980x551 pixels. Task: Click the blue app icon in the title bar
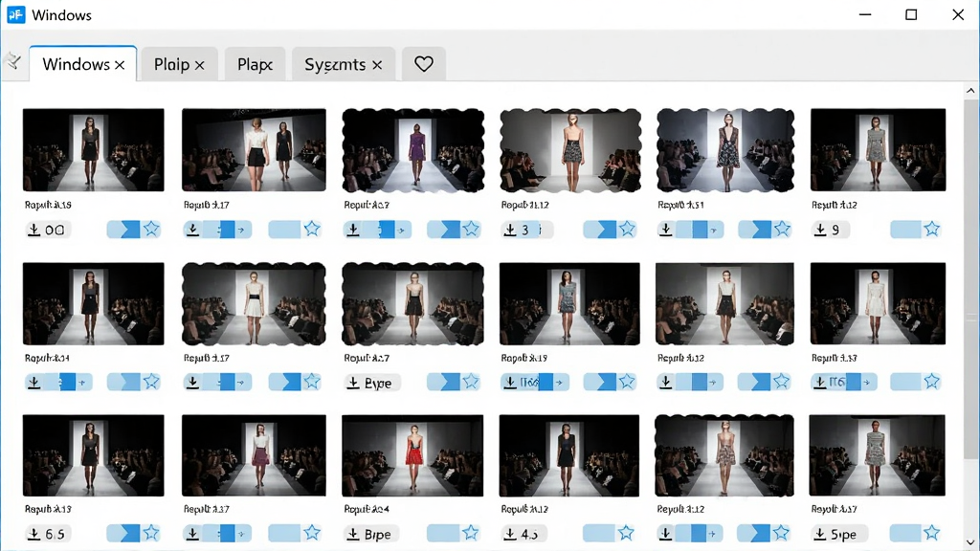[x=15, y=14]
